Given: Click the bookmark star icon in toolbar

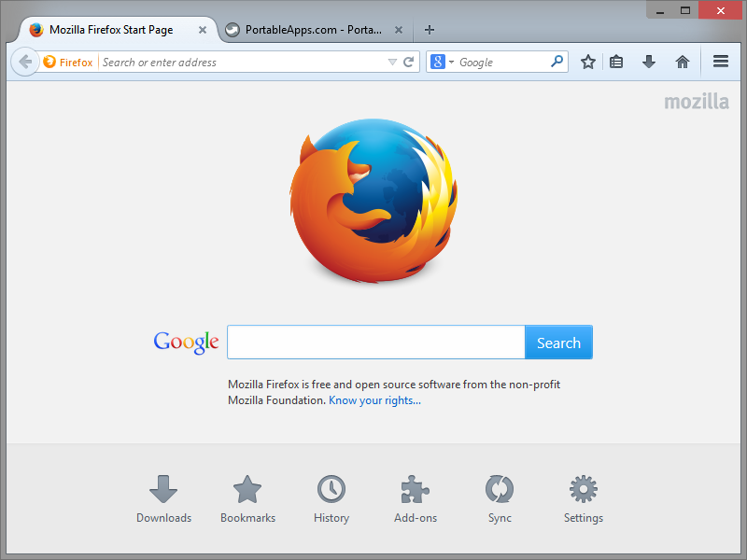Looking at the screenshot, I should click(x=588, y=62).
